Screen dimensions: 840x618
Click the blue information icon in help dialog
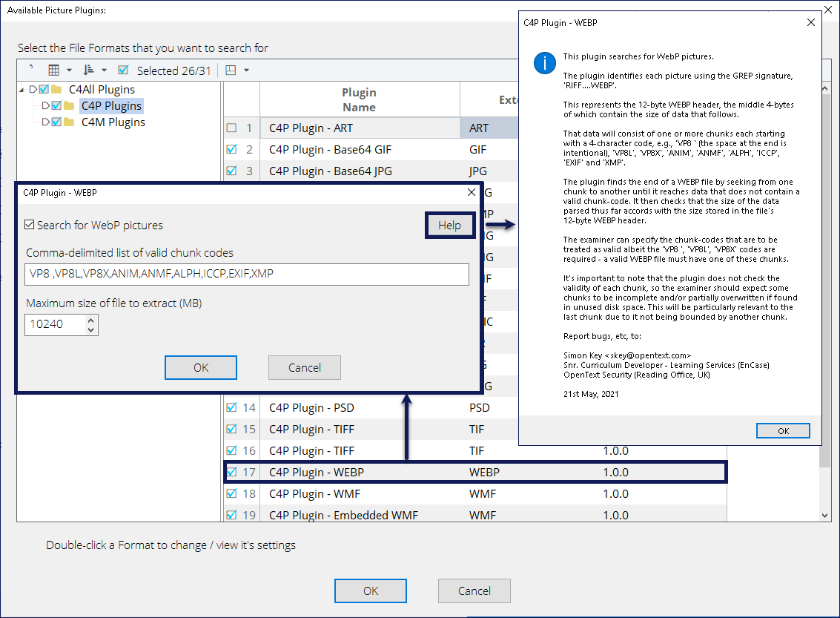pos(545,63)
